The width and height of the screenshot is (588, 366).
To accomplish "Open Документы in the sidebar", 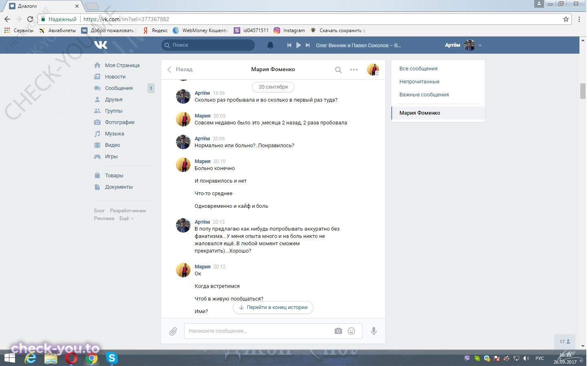I will point(119,187).
